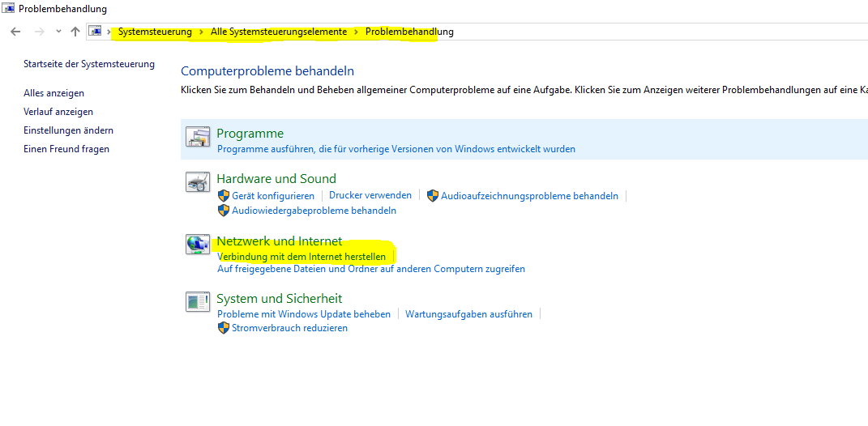This screenshot has width=868, height=426.
Task: Click shield icon beside Stromverbrauch reduzieren
Action: click(223, 328)
